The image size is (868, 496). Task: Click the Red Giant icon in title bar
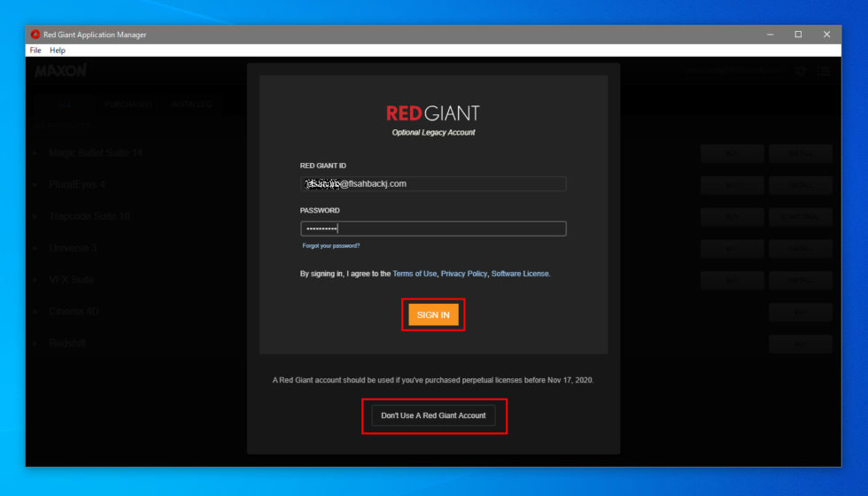pos(35,35)
